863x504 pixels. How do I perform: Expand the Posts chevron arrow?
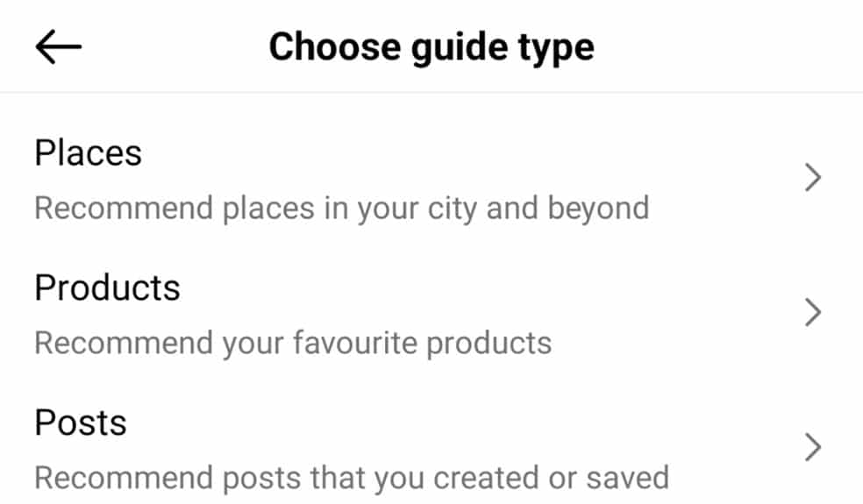(x=813, y=448)
